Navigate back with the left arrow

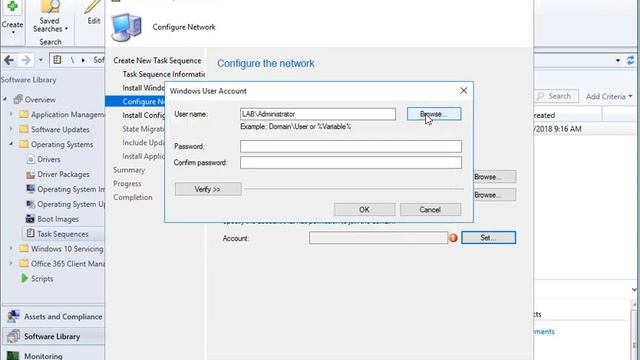(9, 60)
